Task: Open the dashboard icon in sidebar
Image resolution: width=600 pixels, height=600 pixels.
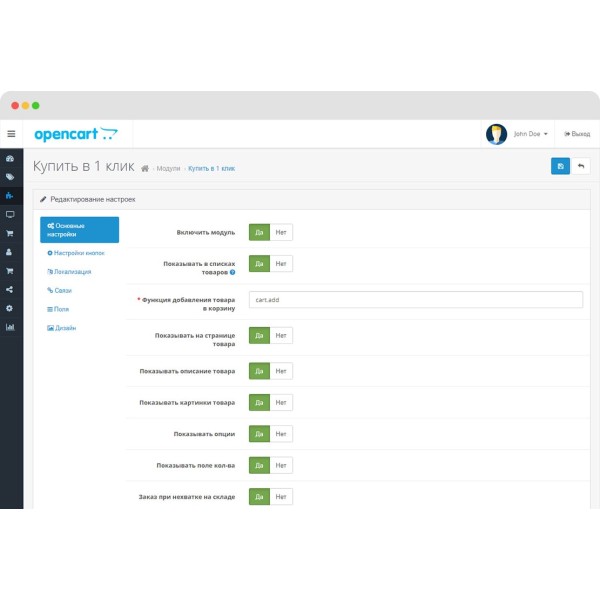Action: [10, 158]
